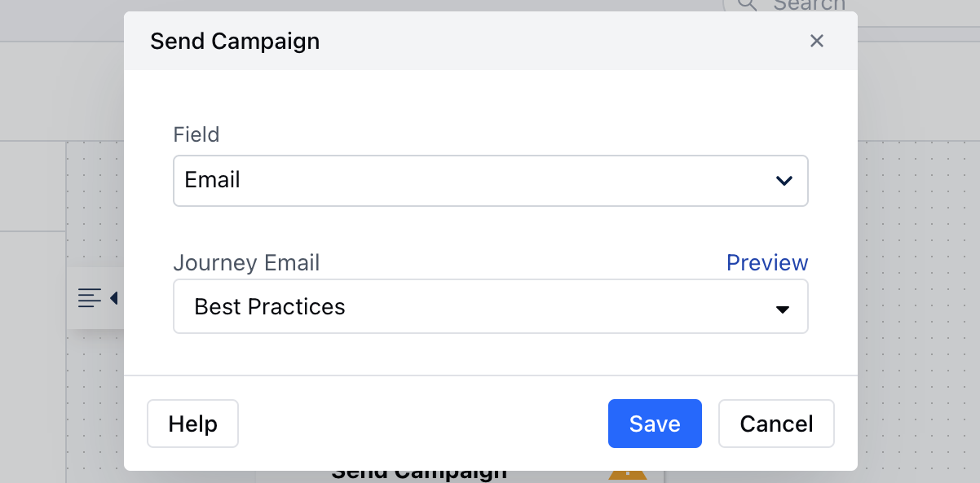Save the campaign settings
This screenshot has height=483, width=980.
point(655,424)
